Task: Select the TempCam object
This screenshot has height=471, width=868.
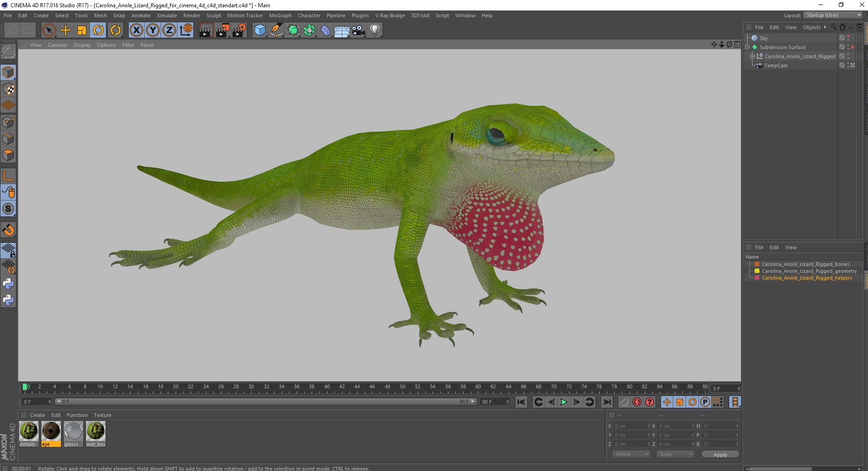Action: [776, 65]
